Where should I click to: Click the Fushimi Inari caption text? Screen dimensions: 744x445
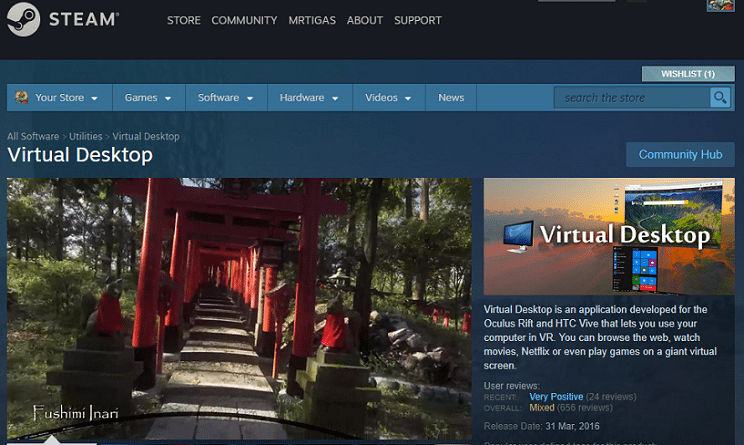point(76,413)
